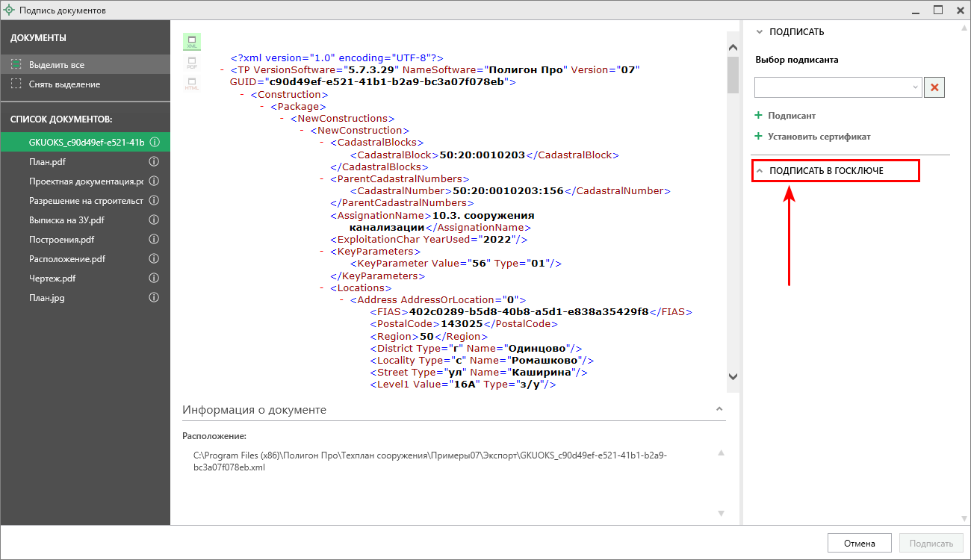Switch preview to PDF view icon

click(x=192, y=63)
